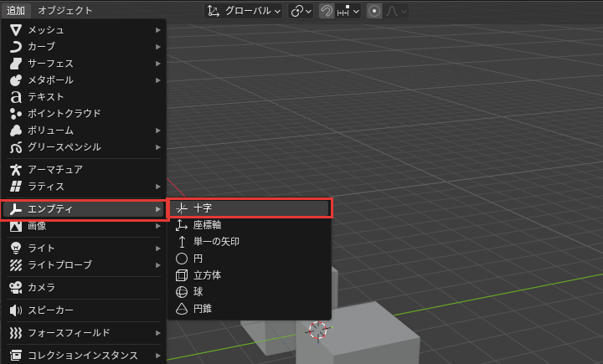This screenshot has height=364, width=603.
Task: Open the proportional falloff curve dropdown
Action: [395, 11]
